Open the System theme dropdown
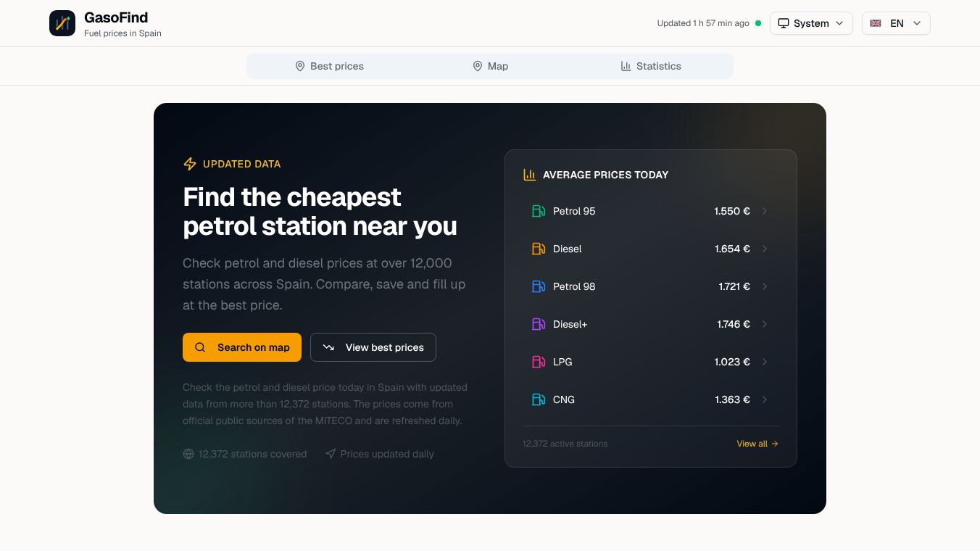980x551 pixels. point(811,23)
